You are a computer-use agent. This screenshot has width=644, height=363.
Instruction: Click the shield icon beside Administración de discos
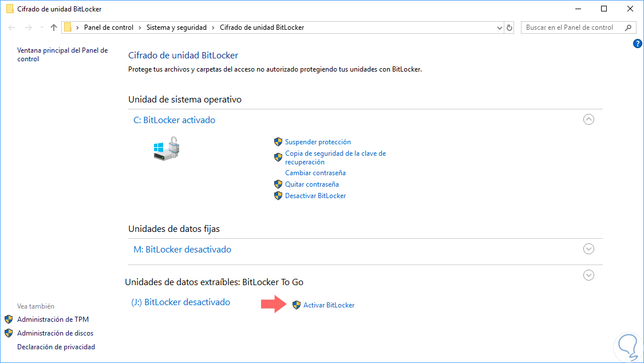tap(9, 333)
